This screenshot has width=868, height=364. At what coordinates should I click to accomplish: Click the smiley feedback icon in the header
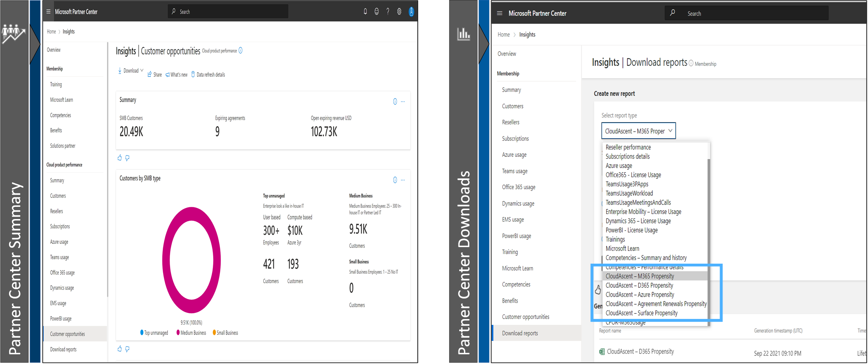click(x=376, y=12)
